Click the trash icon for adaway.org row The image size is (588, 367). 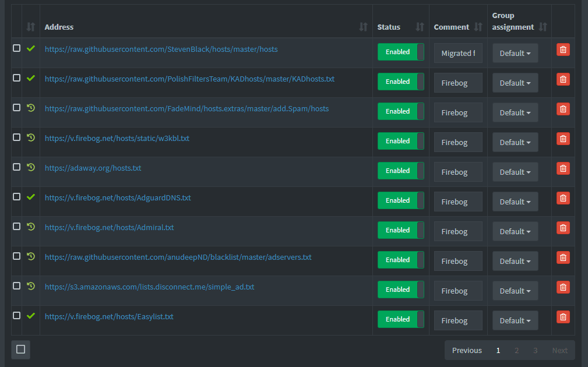(563, 168)
